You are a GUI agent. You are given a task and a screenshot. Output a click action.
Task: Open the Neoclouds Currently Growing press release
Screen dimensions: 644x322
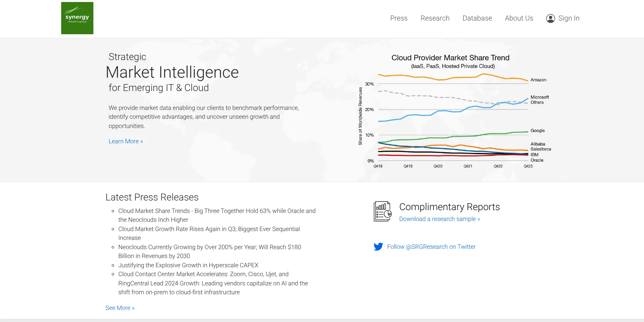pos(210,252)
